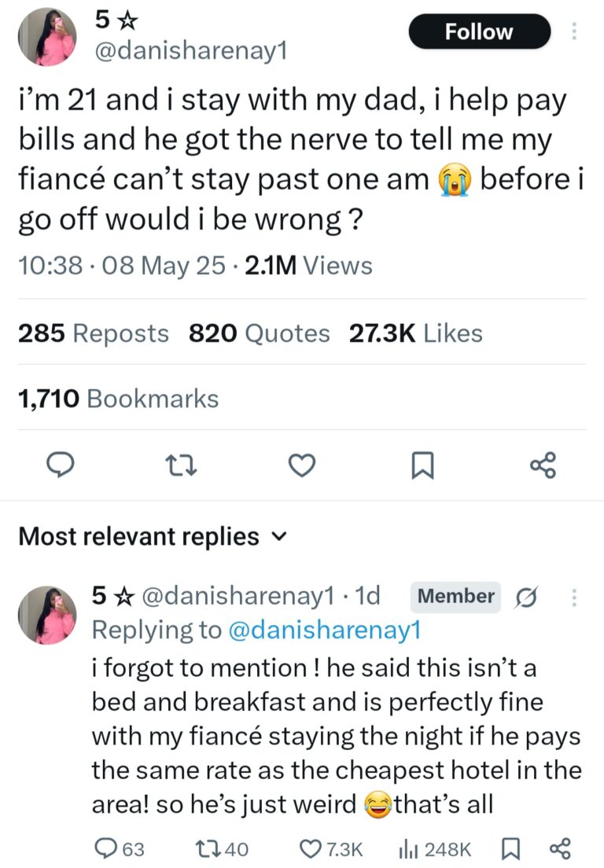The height and width of the screenshot is (868, 604).
Task: View the reply's 248K analytics icon
Action: 435,848
